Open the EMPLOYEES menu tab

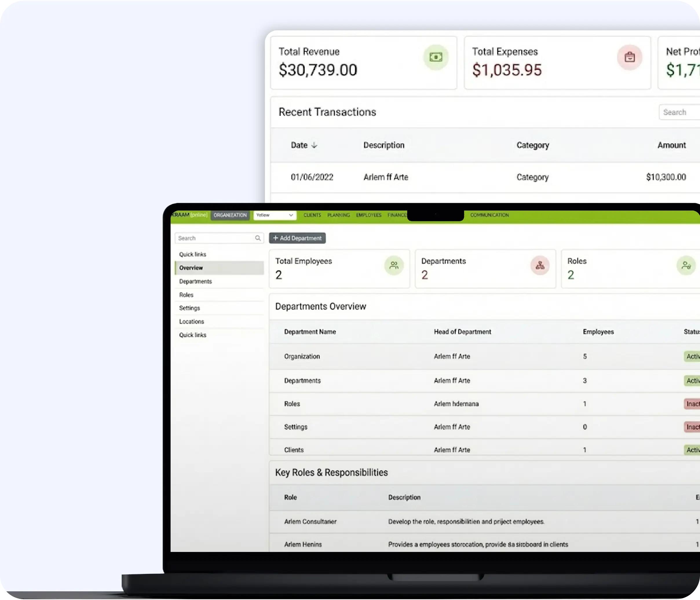[x=369, y=215]
